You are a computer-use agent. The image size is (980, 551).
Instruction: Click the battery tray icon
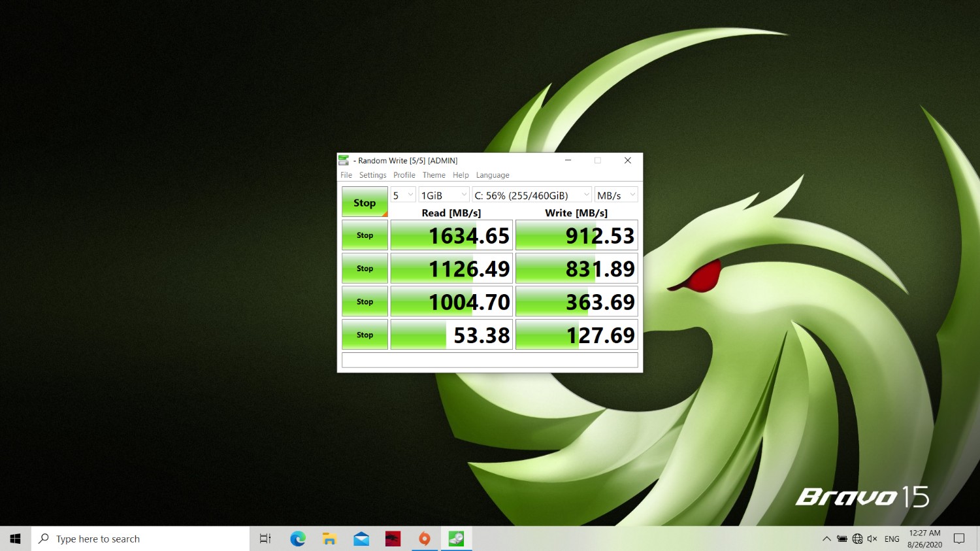(842, 539)
